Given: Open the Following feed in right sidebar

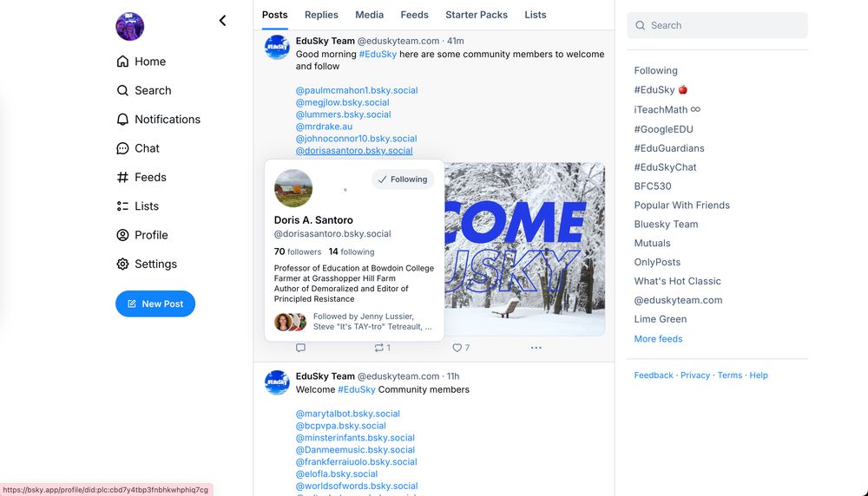Looking at the screenshot, I should (655, 71).
